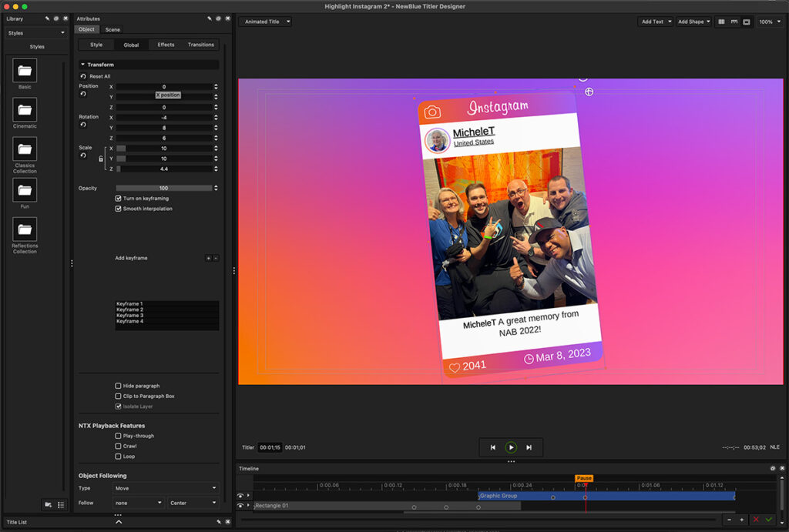Enable the Crawl option

[118, 446]
